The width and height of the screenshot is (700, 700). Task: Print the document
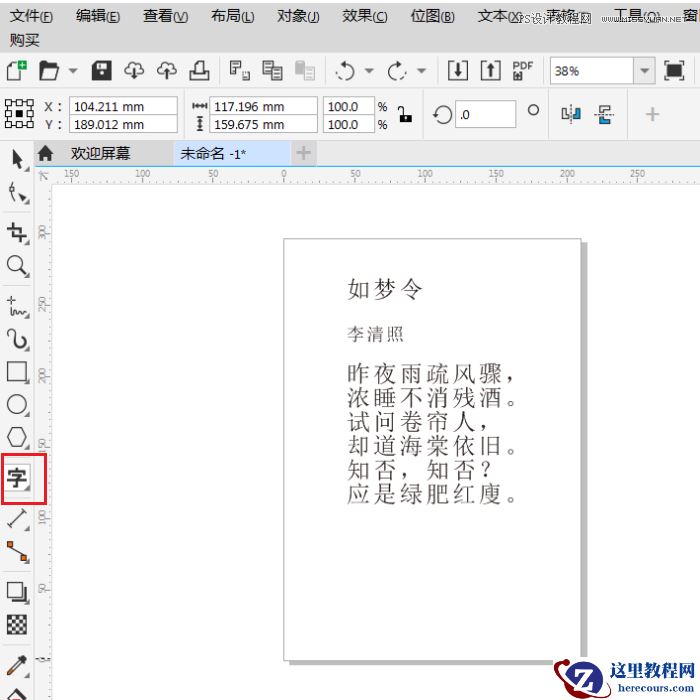click(x=199, y=71)
